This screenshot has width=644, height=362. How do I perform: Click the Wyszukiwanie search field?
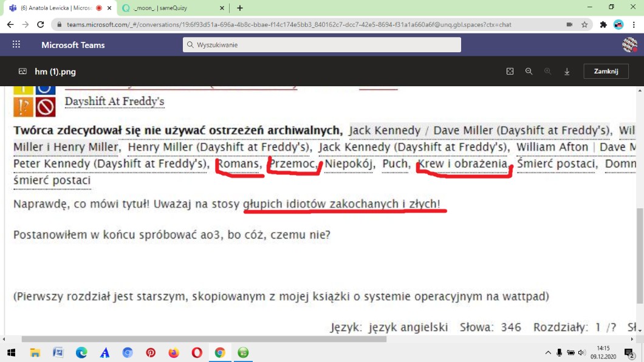click(321, 45)
